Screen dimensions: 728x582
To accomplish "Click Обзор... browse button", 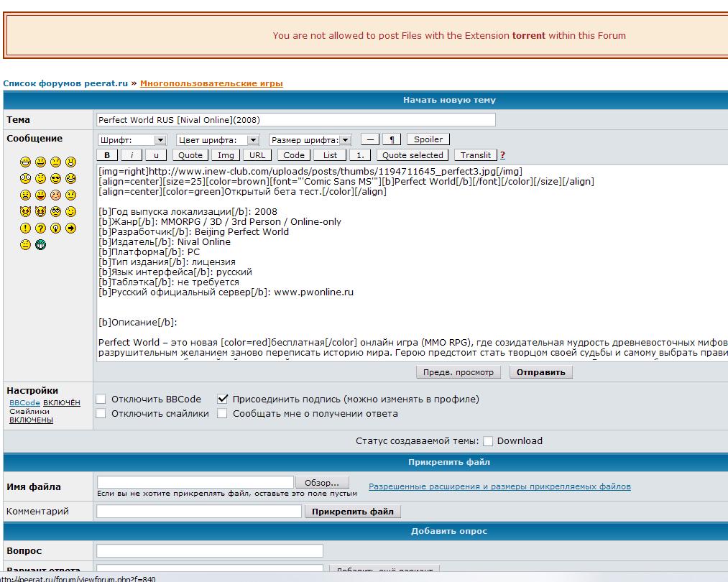I will pos(322,482).
